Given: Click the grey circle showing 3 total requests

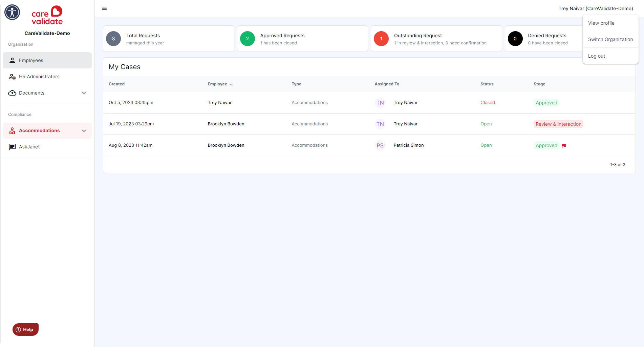Looking at the screenshot, I should click(113, 39).
